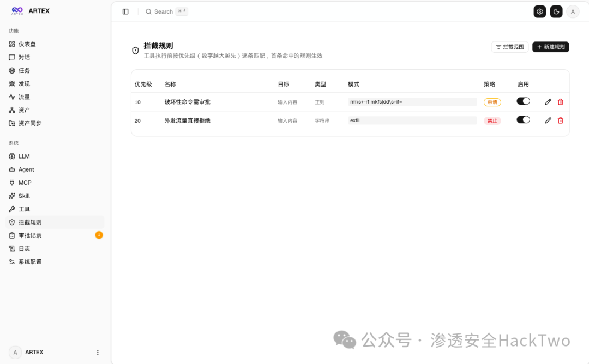Delete the 外发流量直接拒绝 rule
This screenshot has height=364, width=589.
(x=561, y=120)
